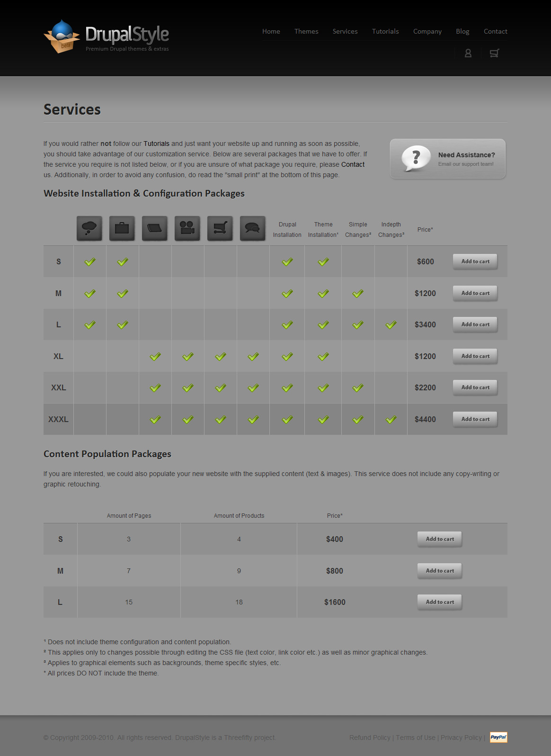Follow the Contact link in the intro paragraph
This screenshot has height=756, width=551.
pyautogui.click(x=353, y=164)
